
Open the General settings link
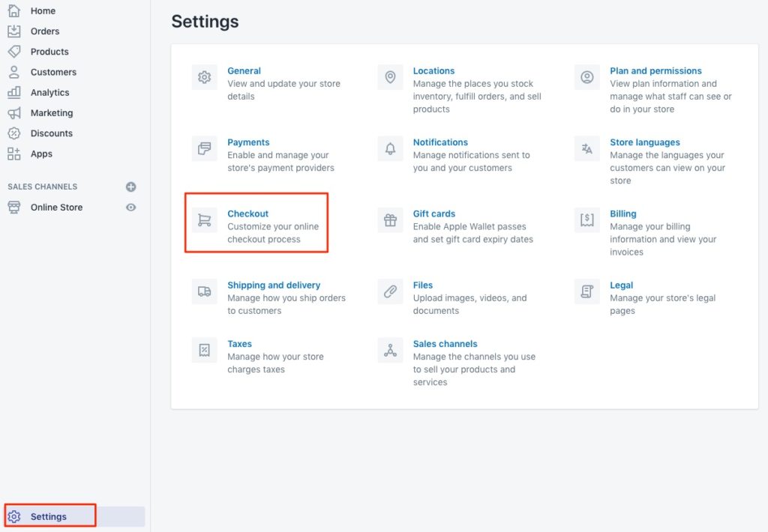click(244, 70)
